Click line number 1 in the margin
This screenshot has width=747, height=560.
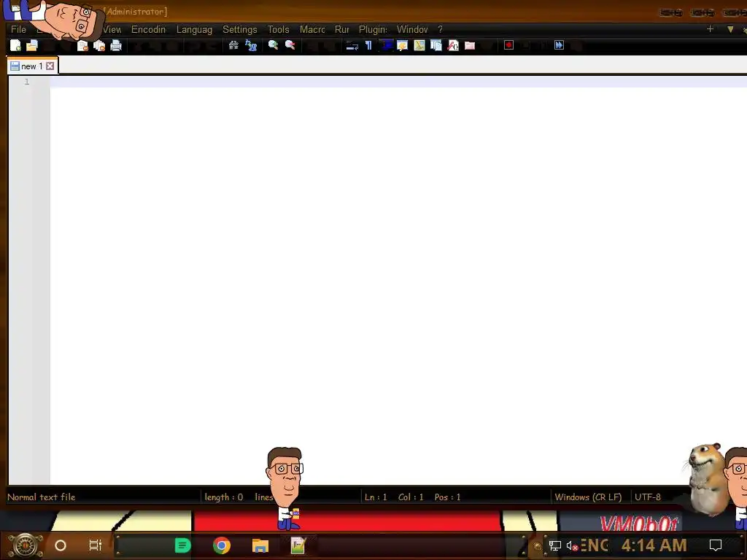point(27,82)
